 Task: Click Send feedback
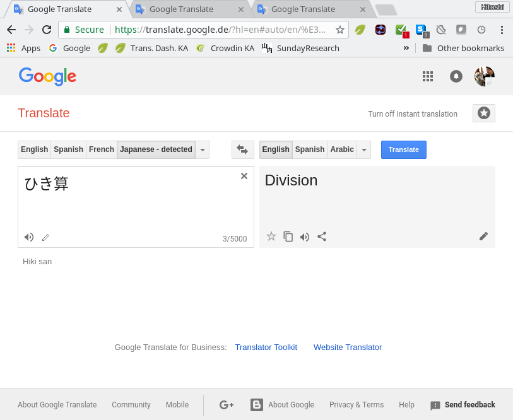tap(463, 405)
